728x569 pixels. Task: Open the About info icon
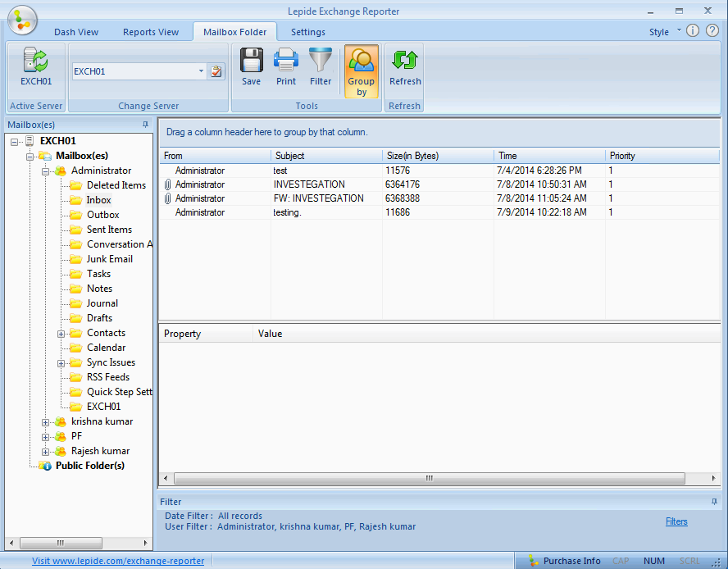(692, 30)
